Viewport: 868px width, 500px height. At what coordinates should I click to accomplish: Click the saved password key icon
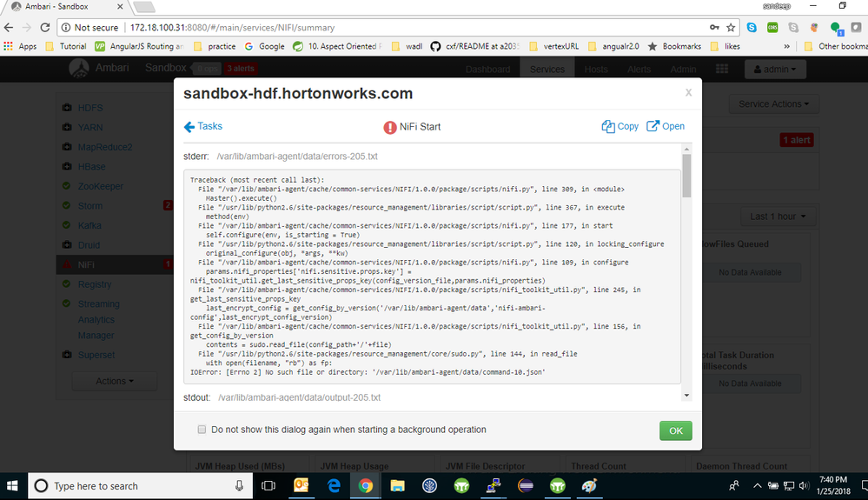click(715, 27)
